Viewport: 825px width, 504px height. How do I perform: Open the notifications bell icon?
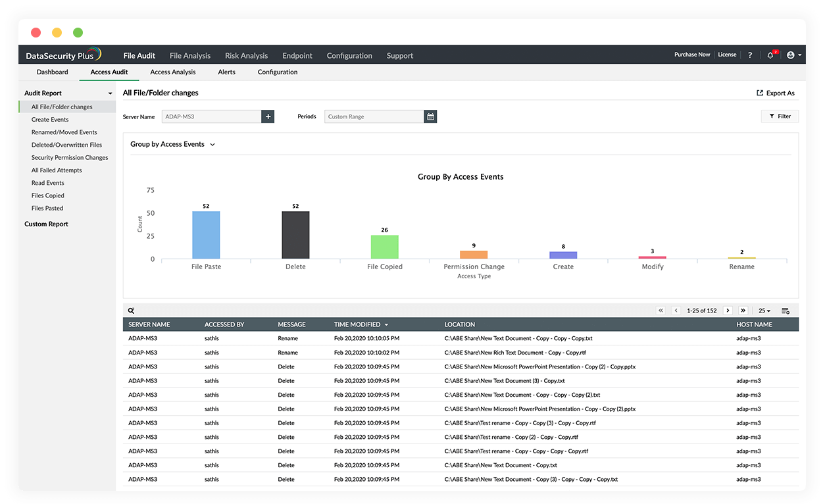pyautogui.click(x=770, y=55)
